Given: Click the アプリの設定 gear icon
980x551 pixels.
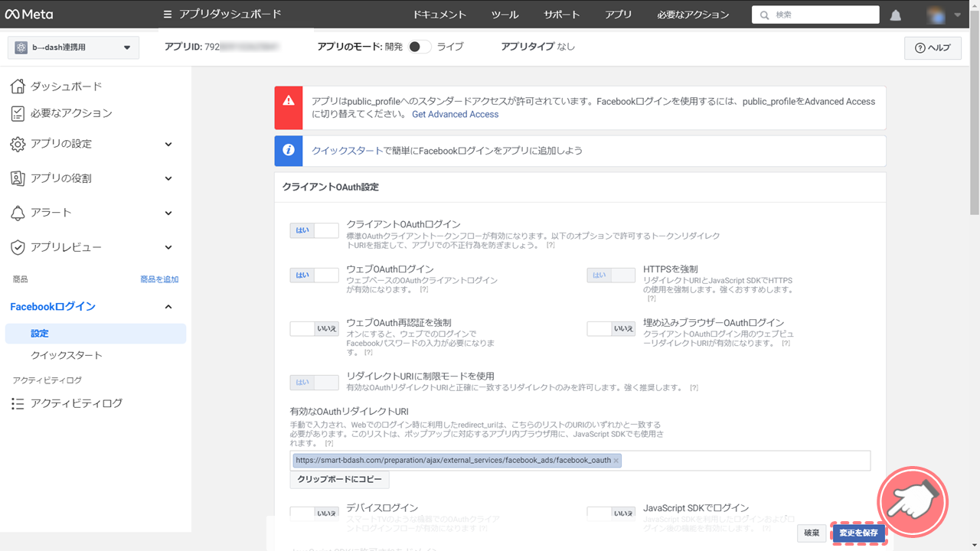Looking at the screenshot, I should [x=18, y=144].
